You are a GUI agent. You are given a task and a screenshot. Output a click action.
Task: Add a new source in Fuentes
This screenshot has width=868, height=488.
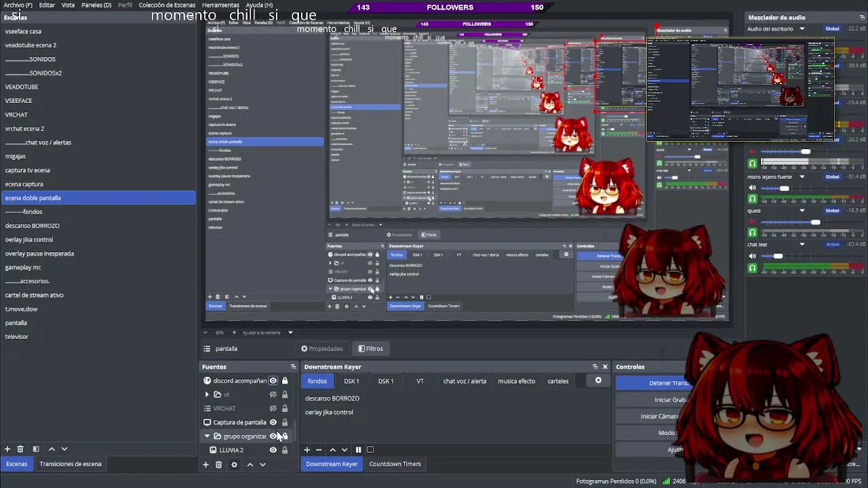point(205,464)
